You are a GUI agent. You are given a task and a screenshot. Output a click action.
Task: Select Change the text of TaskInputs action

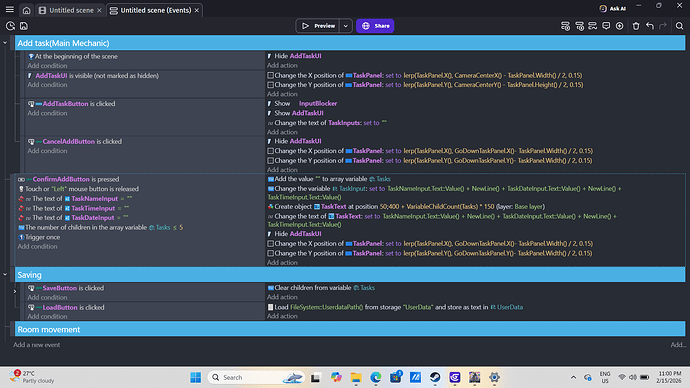tap(327, 123)
